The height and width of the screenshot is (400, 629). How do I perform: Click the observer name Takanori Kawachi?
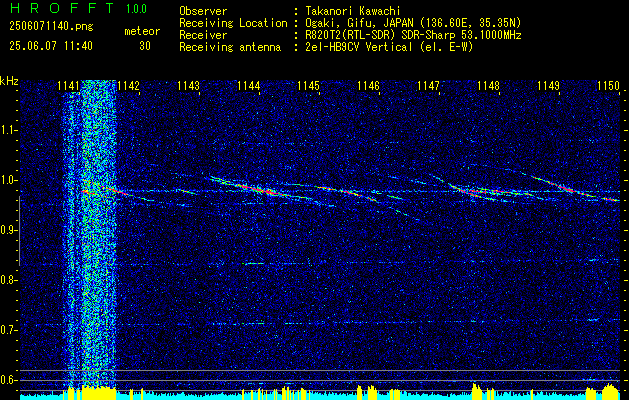[352, 11]
